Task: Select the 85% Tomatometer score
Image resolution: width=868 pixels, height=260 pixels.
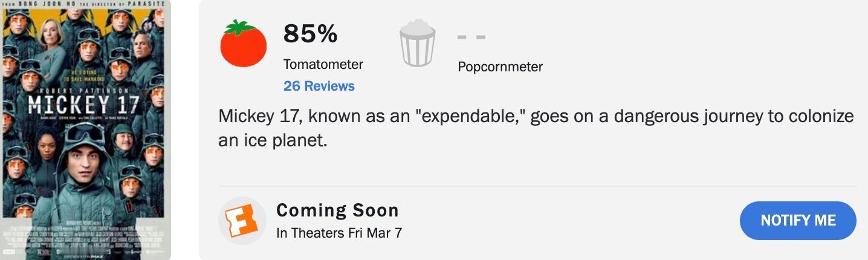Action: (x=310, y=34)
